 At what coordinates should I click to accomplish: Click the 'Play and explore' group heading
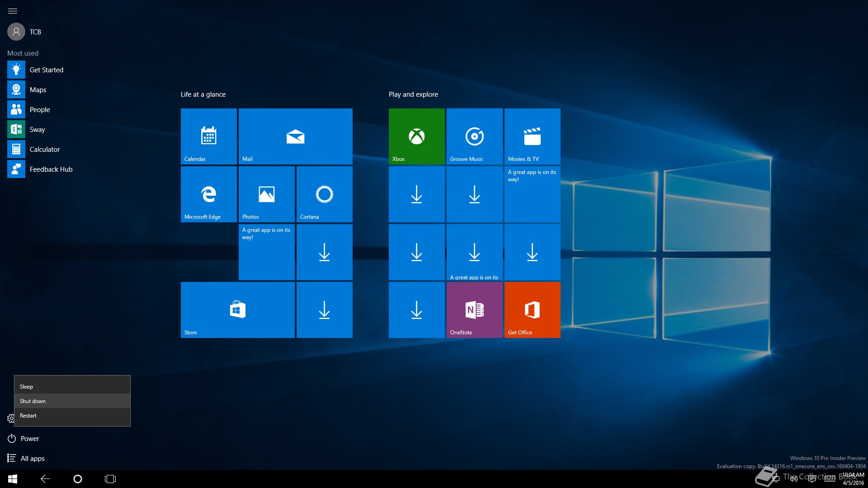pos(413,94)
